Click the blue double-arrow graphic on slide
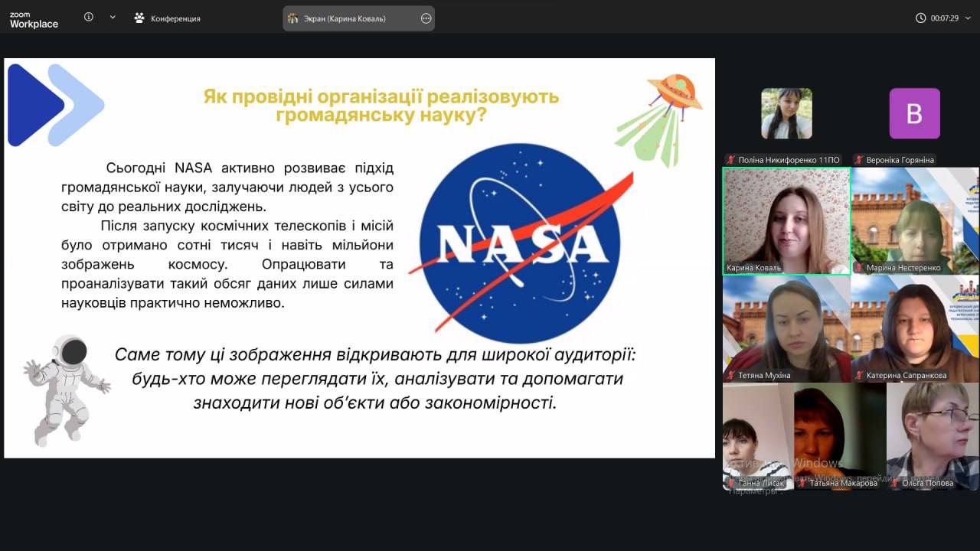Viewport: 980px width, 551px height. (54, 105)
